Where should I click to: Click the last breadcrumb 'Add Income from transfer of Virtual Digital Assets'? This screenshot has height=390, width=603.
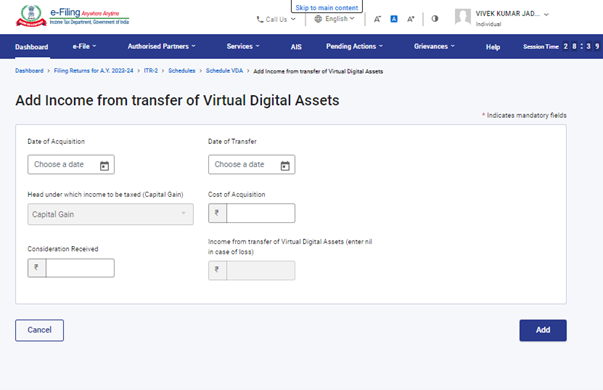pos(318,71)
